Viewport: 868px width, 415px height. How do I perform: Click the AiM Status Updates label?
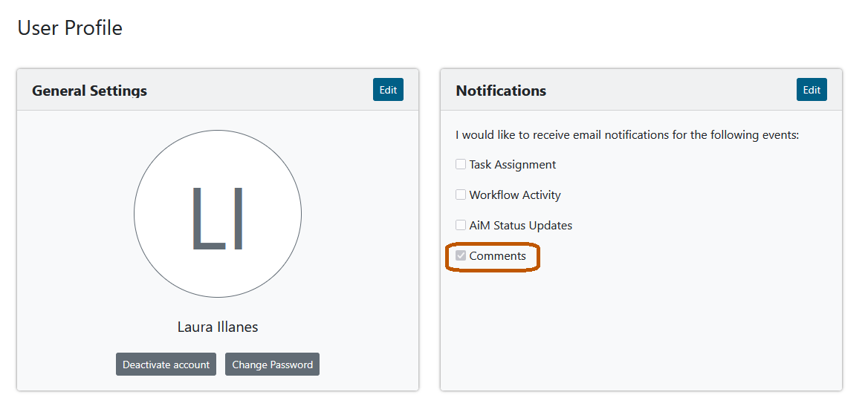[521, 226]
